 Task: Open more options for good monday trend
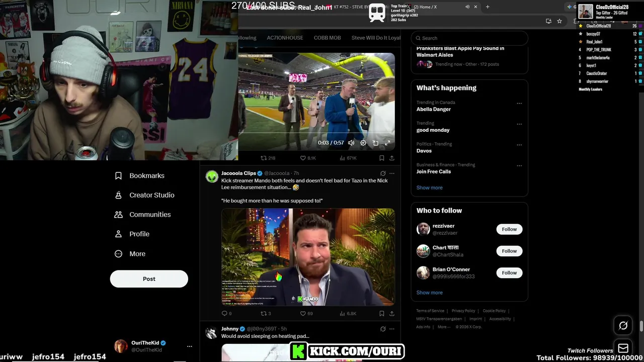pos(519,124)
